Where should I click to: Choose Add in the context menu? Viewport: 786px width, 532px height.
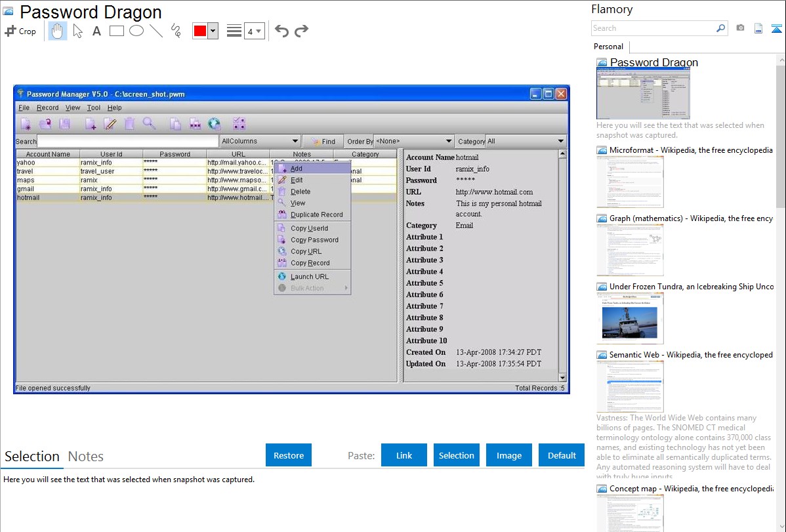(x=312, y=169)
